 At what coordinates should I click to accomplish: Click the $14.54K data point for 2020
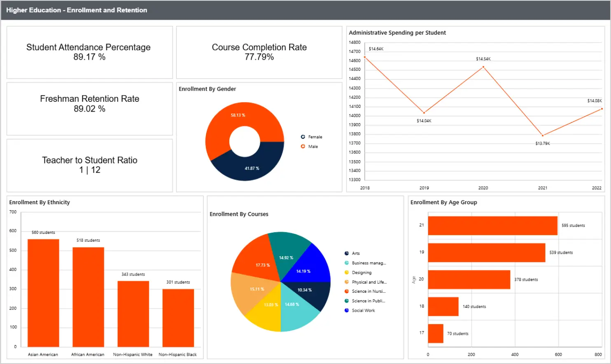[x=483, y=67]
